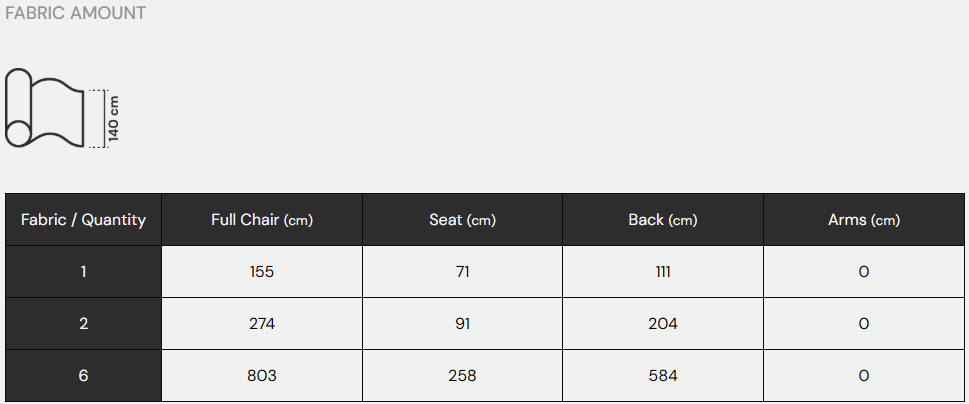969x404 pixels.
Task: Click the quantity 6 row header
Action: [x=83, y=376]
